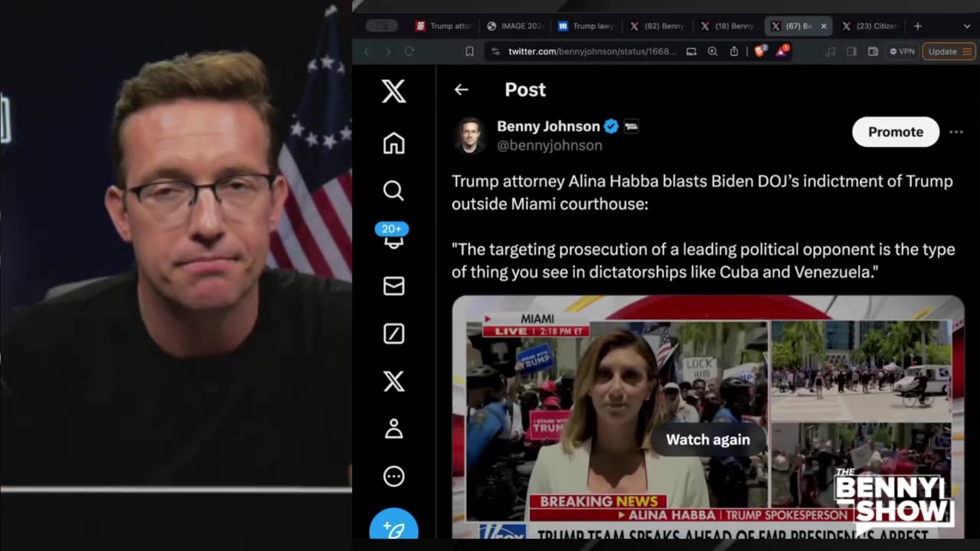Click the X logo at top of sidebar
Screen dimensions: 980x551
click(394, 92)
